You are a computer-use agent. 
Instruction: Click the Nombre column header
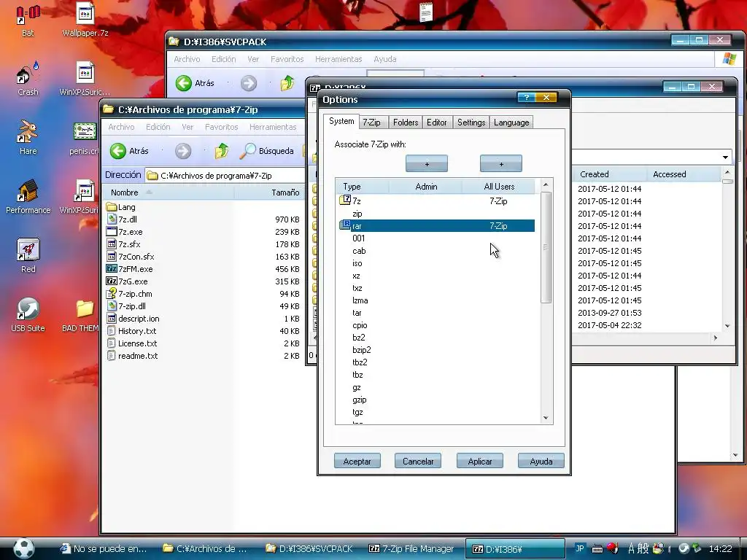[169, 192]
